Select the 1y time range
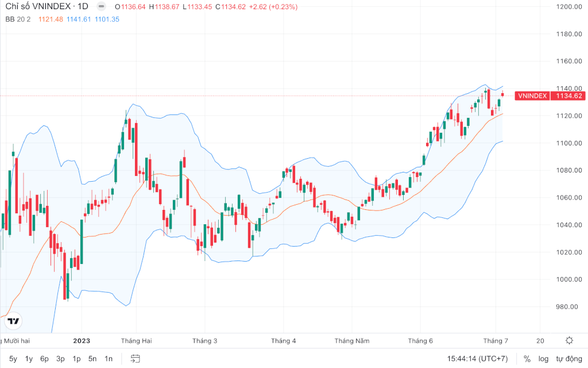588x368 pixels. point(29,359)
